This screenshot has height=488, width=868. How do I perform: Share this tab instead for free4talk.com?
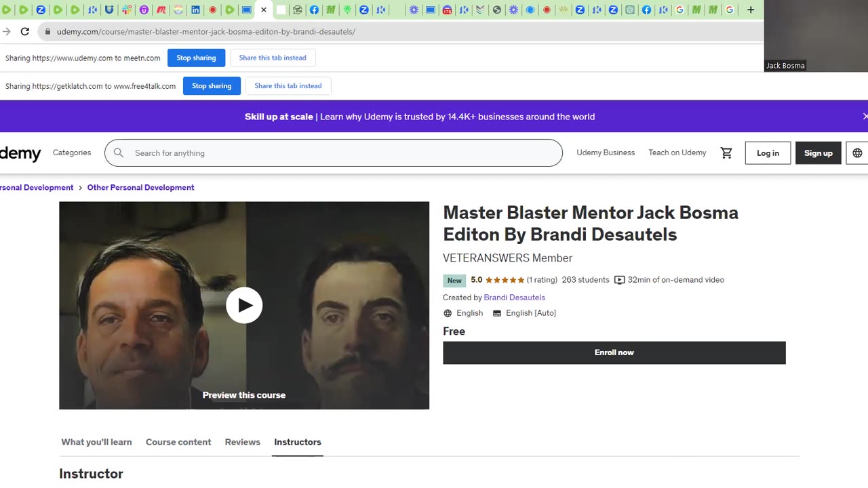pos(288,86)
